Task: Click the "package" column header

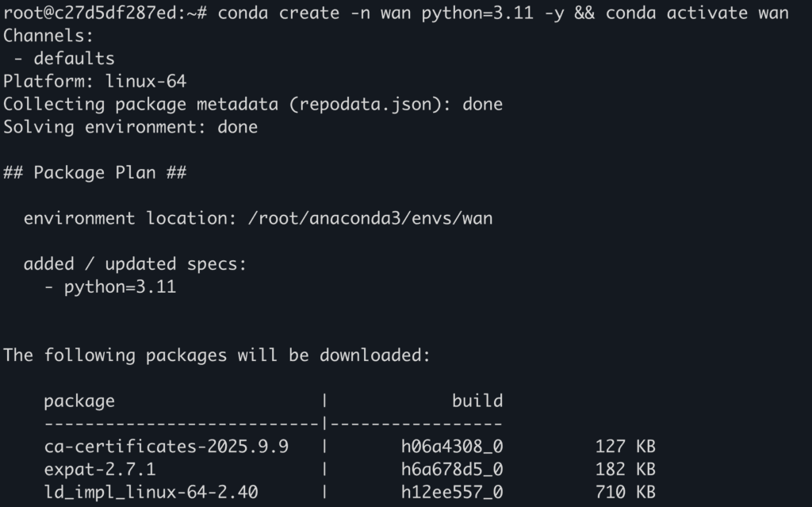Action: (79, 401)
